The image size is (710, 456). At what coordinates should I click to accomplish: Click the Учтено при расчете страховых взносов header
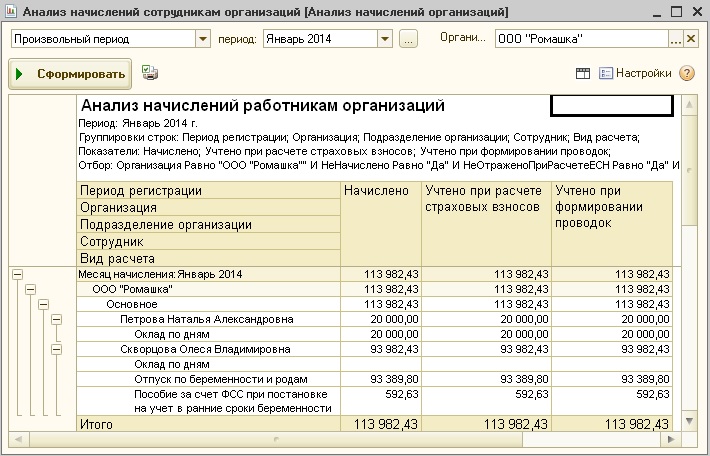[x=486, y=224]
